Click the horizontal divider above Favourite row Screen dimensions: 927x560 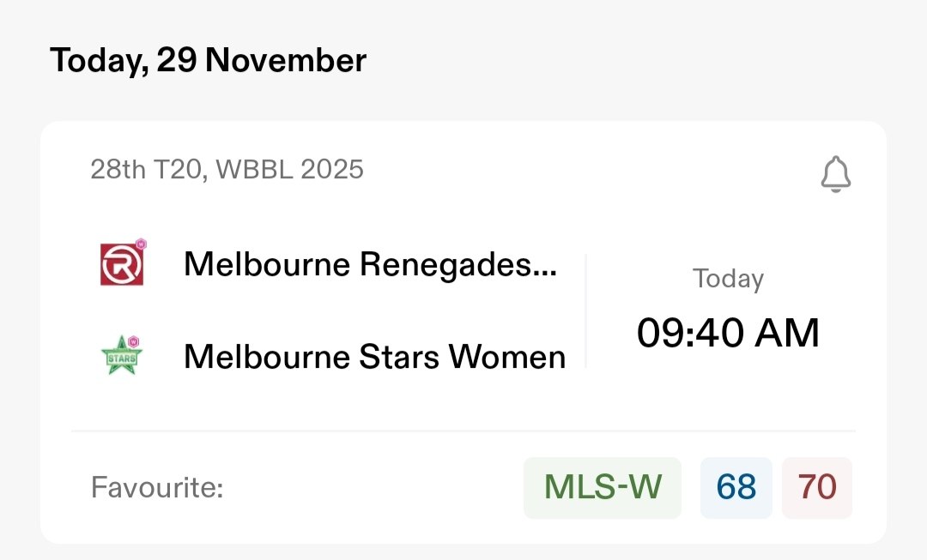[463, 431]
